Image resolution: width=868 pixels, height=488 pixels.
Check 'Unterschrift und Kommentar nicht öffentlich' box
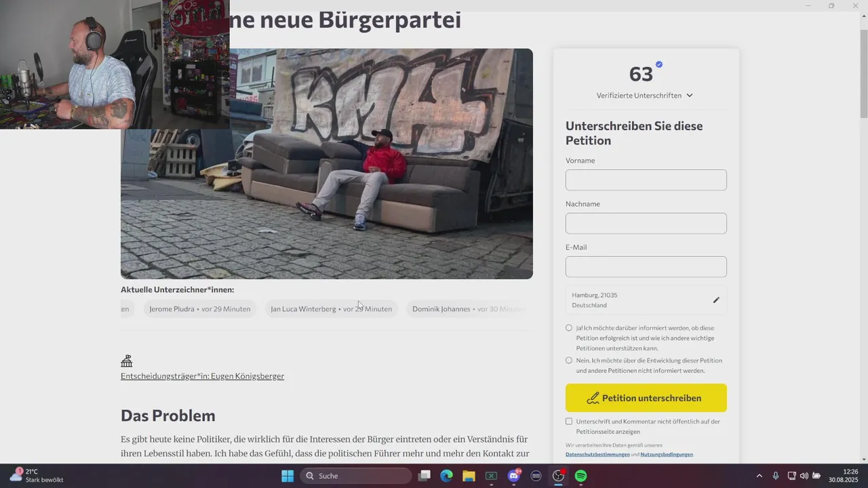569,422
